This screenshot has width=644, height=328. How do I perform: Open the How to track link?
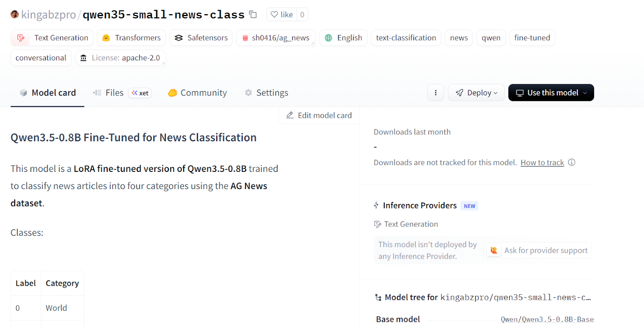[x=542, y=163]
